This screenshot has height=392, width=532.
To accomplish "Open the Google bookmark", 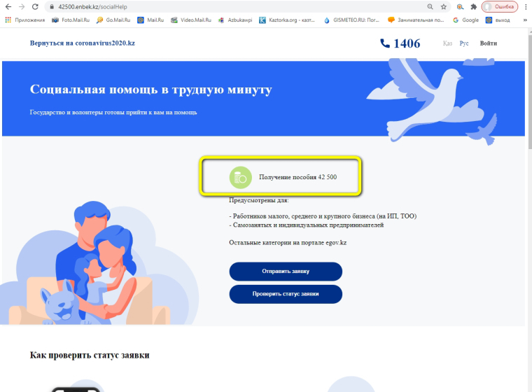I will 465,20.
